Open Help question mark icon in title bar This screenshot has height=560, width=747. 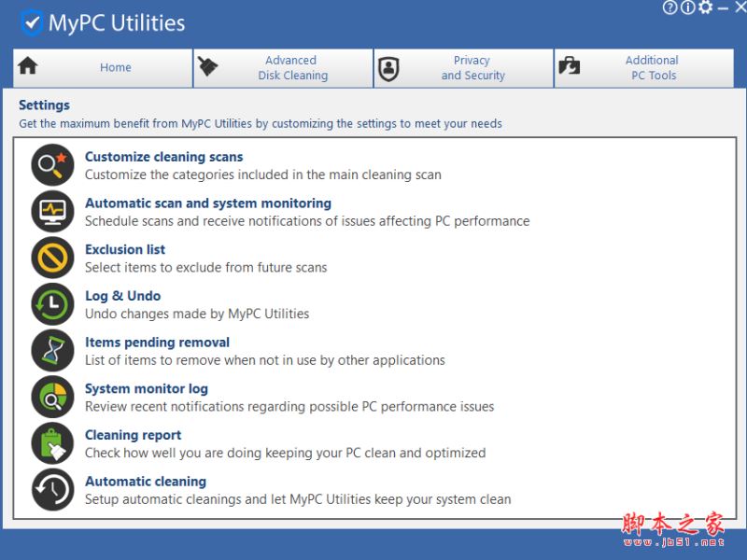(669, 7)
